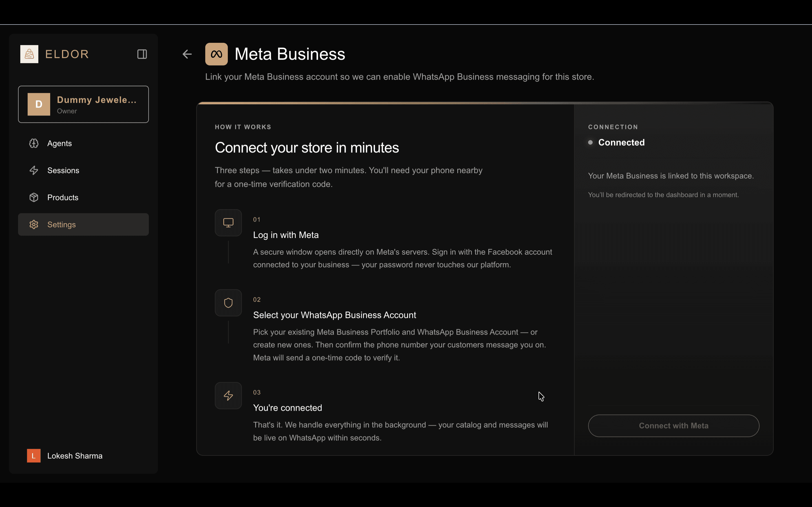Click the Meta infinity logo icon
This screenshot has height=507, width=812.
217,54
